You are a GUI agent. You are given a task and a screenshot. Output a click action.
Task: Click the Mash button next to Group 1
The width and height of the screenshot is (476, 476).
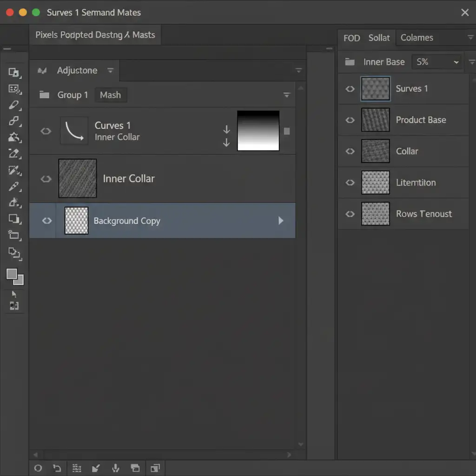click(x=110, y=95)
